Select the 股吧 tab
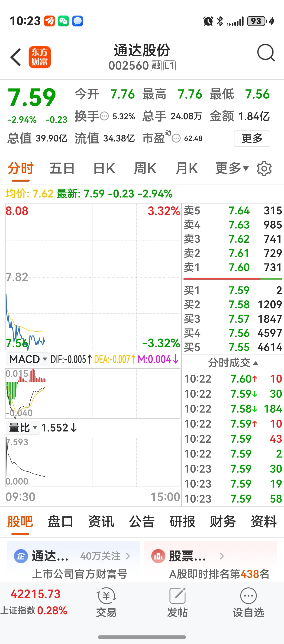 [20, 522]
